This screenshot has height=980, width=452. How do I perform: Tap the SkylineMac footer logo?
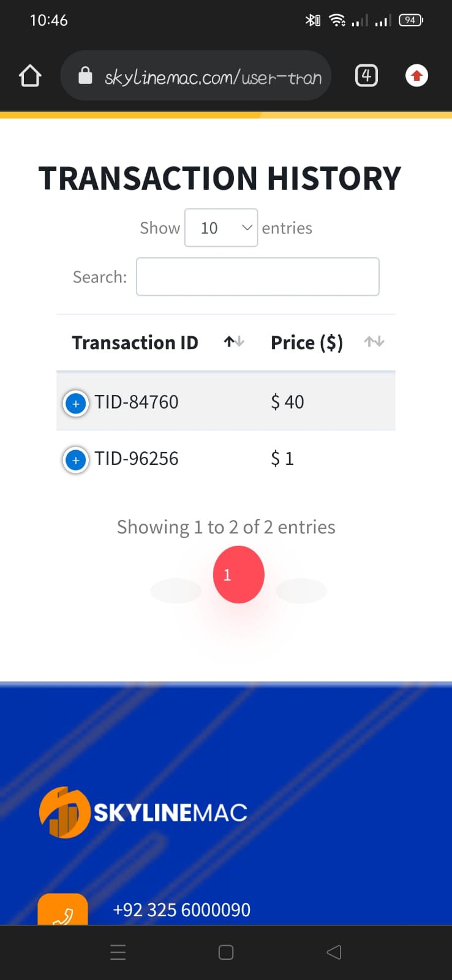(143, 813)
